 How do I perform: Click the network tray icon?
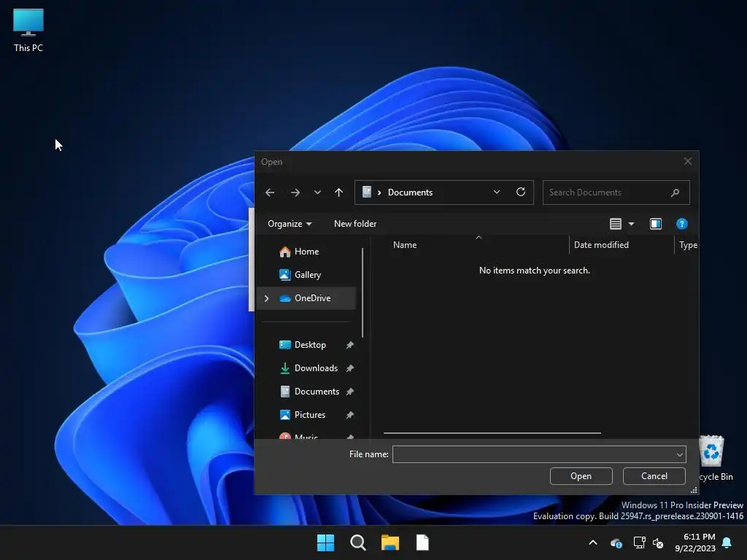[x=639, y=542]
